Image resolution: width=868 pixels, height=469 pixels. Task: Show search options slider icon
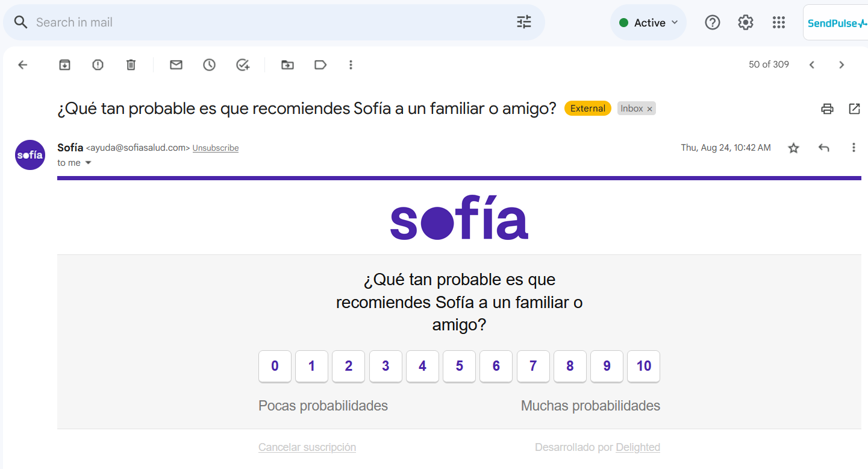[x=524, y=22]
